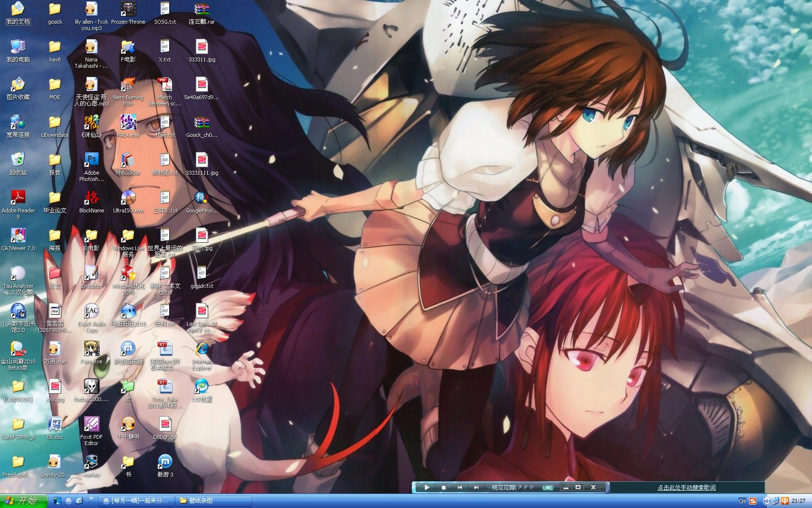Select the 傲游 3 icon
The width and height of the screenshot is (812, 508).
165,465
